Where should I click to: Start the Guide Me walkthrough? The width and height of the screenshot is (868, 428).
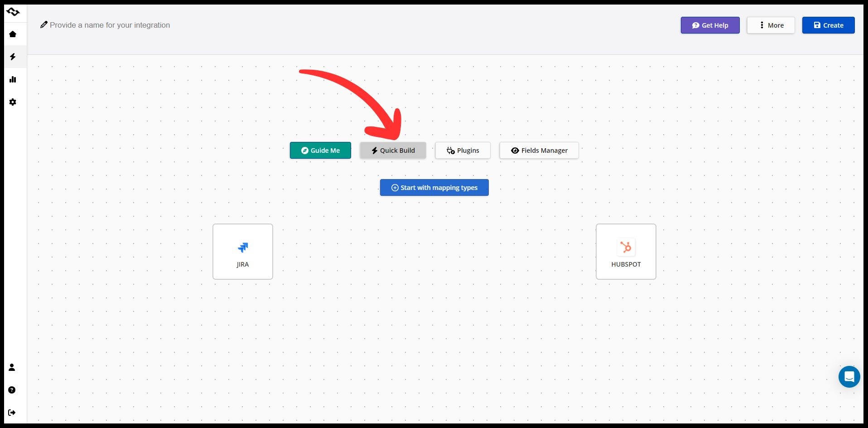(320, 151)
